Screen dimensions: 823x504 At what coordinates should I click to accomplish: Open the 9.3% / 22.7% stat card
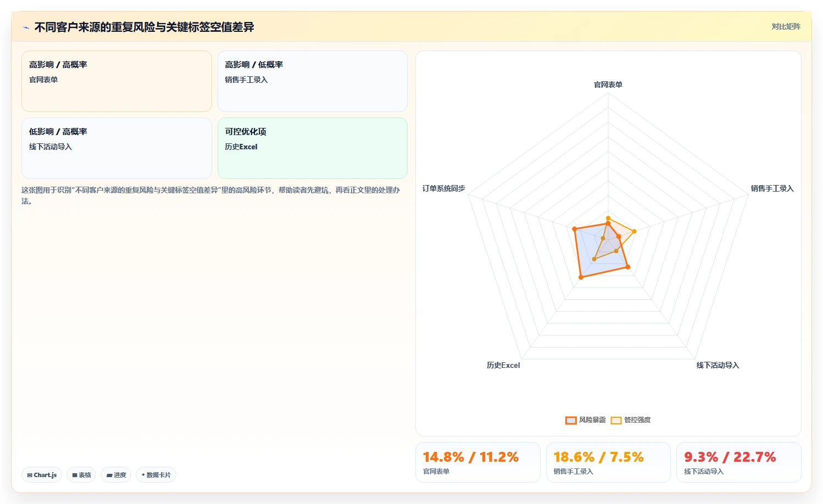[x=738, y=462]
